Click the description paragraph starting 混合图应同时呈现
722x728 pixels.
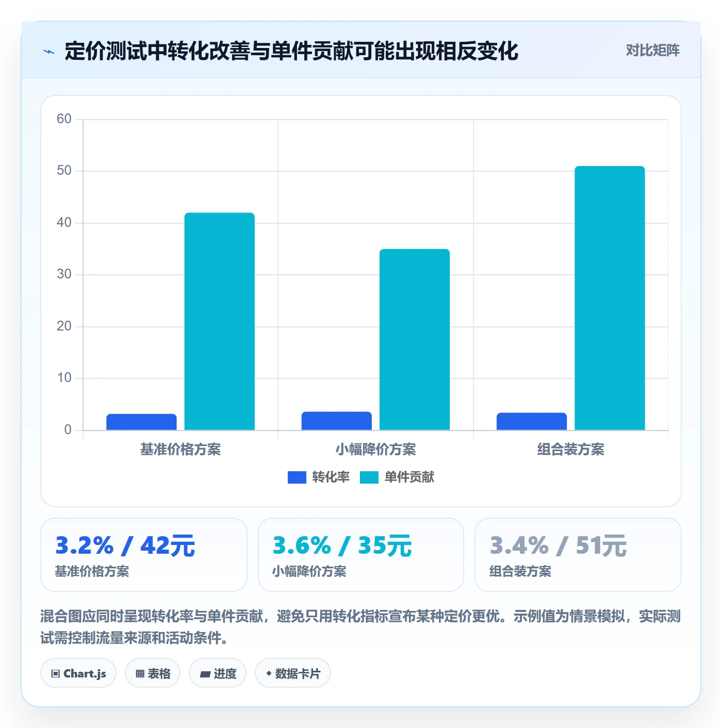361,627
